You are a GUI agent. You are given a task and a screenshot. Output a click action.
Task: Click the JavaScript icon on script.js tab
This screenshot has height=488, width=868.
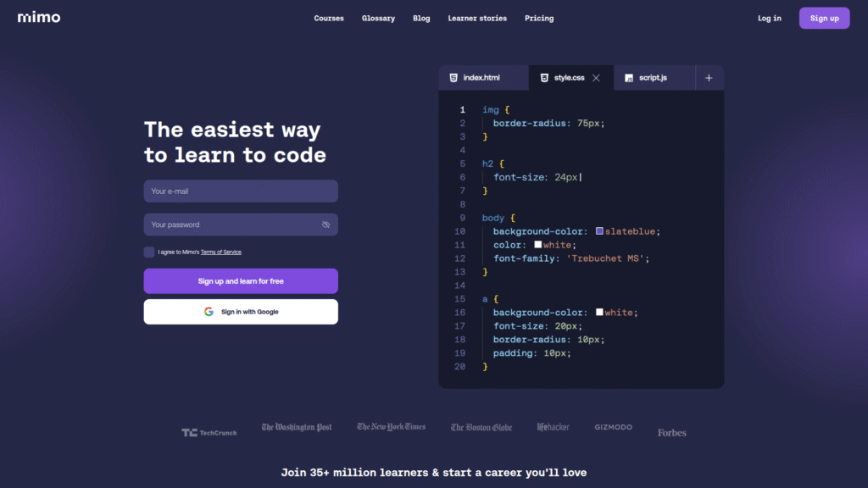pyautogui.click(x=627, y=77)
